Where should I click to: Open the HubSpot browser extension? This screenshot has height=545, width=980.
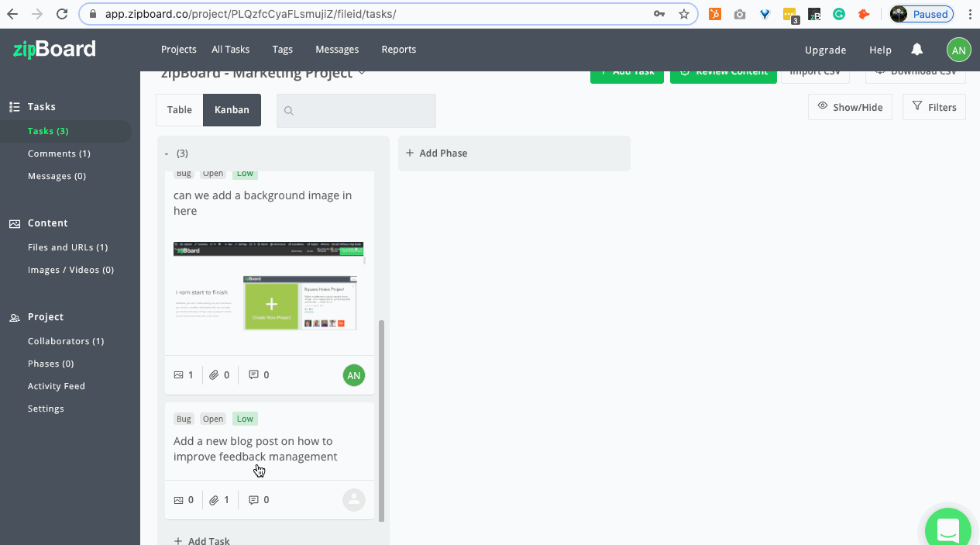[715, 14]
